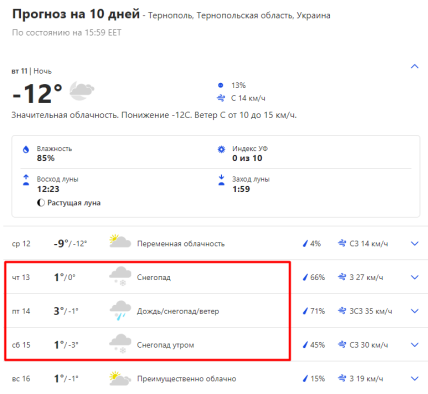Click the location text Тернополь, Тернопольская область

point(221,16)
